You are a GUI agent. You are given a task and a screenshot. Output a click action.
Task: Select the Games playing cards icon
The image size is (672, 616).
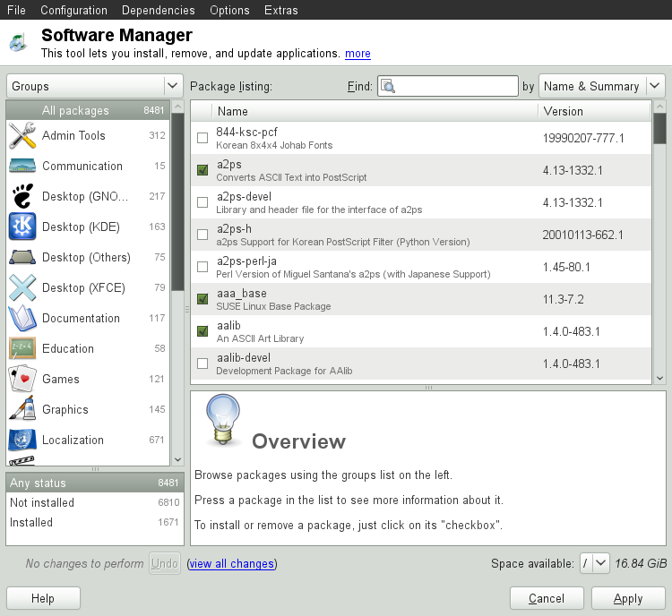coord(22,380)
